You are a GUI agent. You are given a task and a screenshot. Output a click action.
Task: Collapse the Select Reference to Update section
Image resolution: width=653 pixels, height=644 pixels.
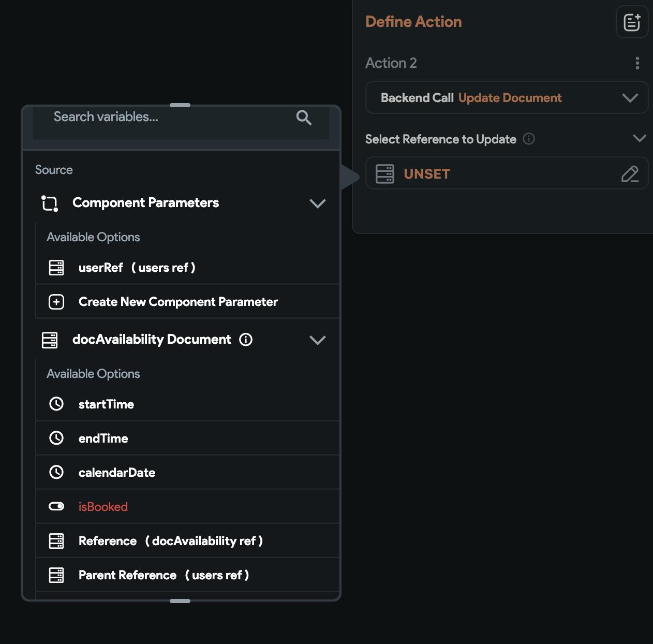coord(640,138)
